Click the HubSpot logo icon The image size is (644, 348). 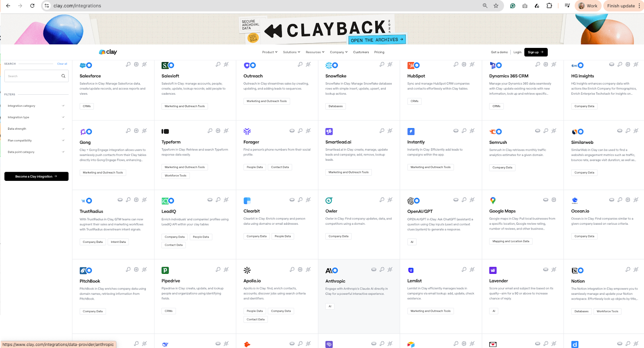click(x=411, y=65)
